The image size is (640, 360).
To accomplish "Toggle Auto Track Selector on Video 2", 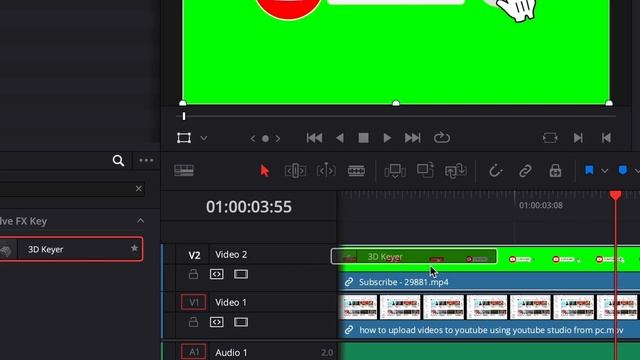I will pyautogui.click(x=217, y=274).
